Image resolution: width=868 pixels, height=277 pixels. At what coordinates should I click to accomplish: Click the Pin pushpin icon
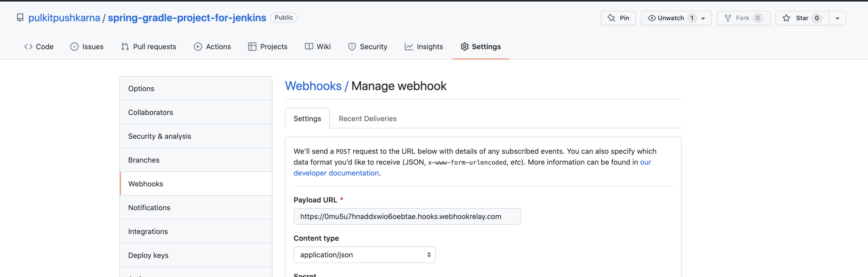point(611,18)
